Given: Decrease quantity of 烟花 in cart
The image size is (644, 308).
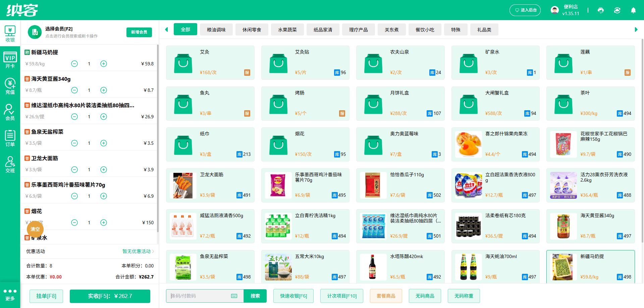Looking at the screenshot, I should tap(74, 223).
